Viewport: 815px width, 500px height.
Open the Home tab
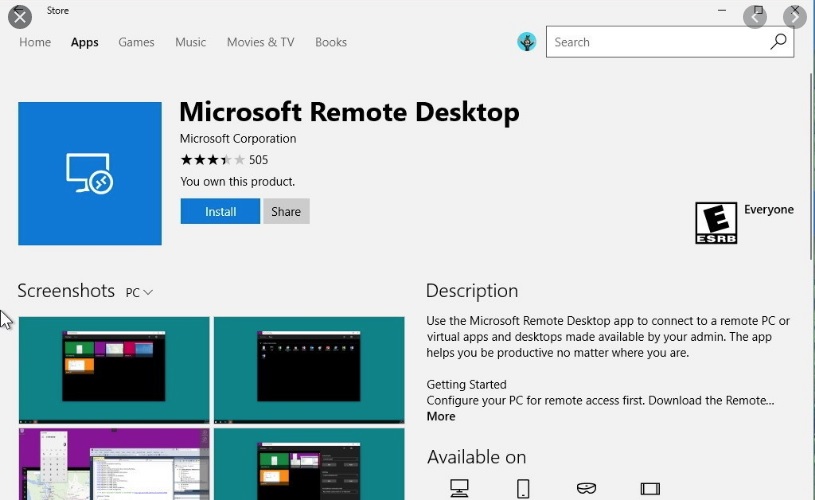(35, 42)
